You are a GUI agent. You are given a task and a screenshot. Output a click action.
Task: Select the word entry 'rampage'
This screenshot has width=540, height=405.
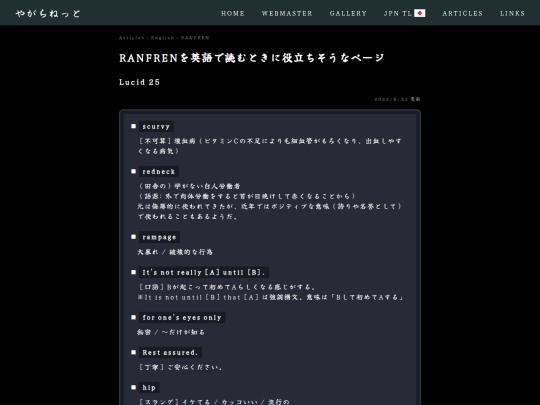pos(159,237)
